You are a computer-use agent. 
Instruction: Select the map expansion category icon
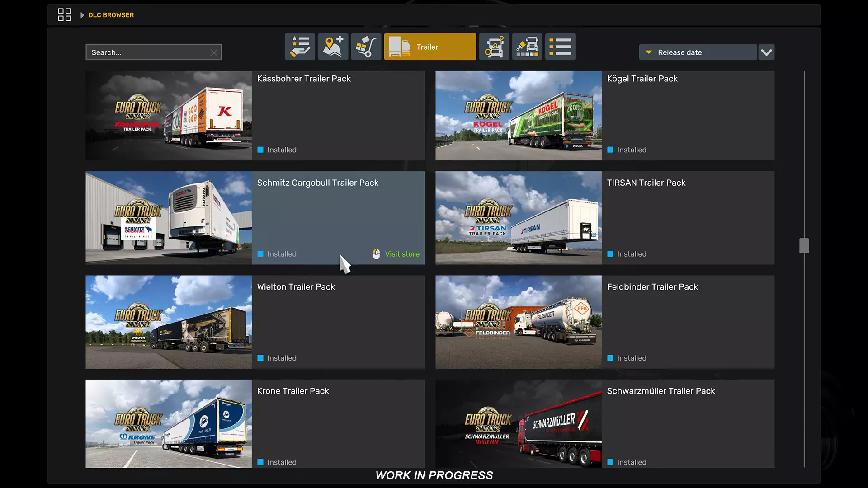coord(333,47)
